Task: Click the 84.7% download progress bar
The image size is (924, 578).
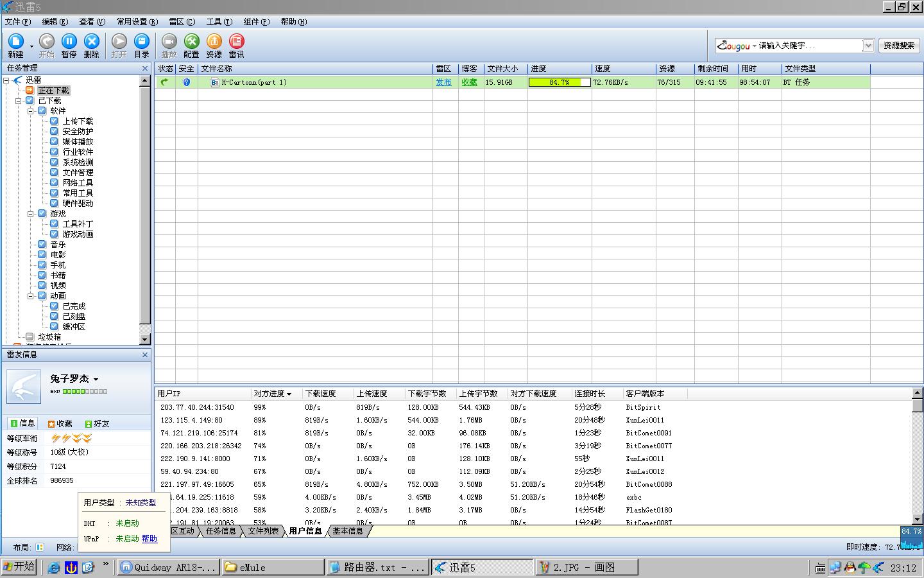Action: (559, 82)
